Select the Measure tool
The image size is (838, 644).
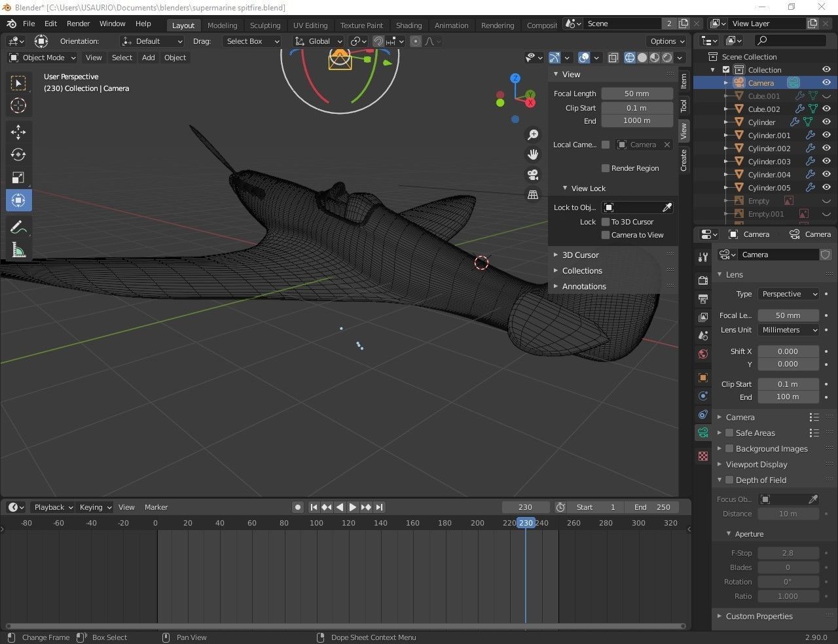(18, 249)
